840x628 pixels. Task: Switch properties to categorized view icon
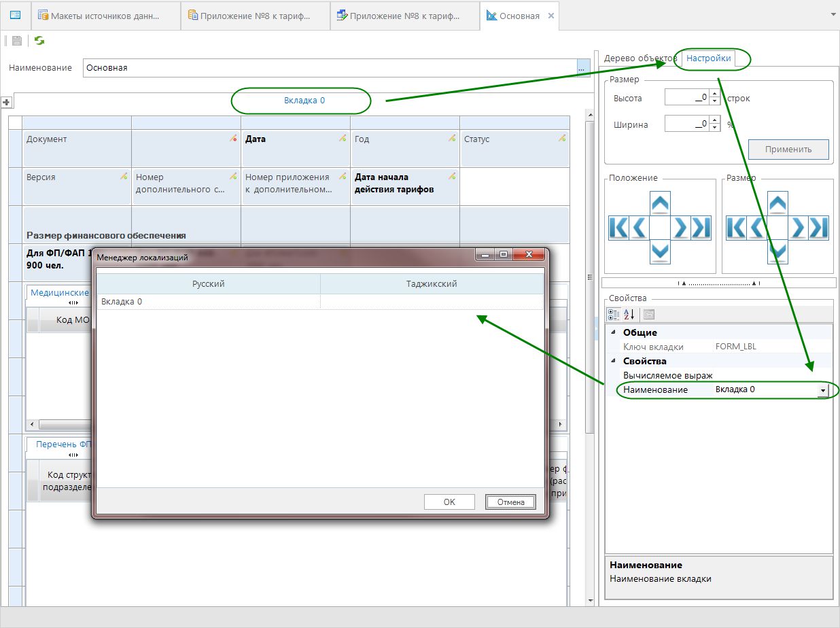click(x=614, y=314)
